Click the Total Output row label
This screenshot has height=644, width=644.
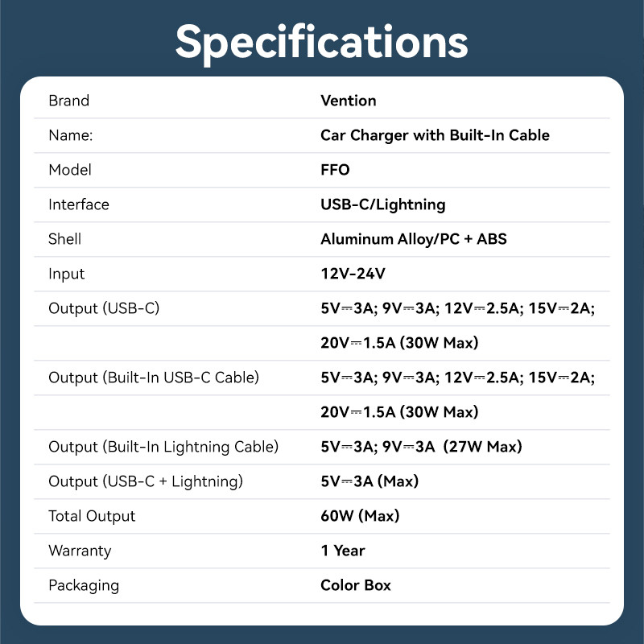point(92,516)
